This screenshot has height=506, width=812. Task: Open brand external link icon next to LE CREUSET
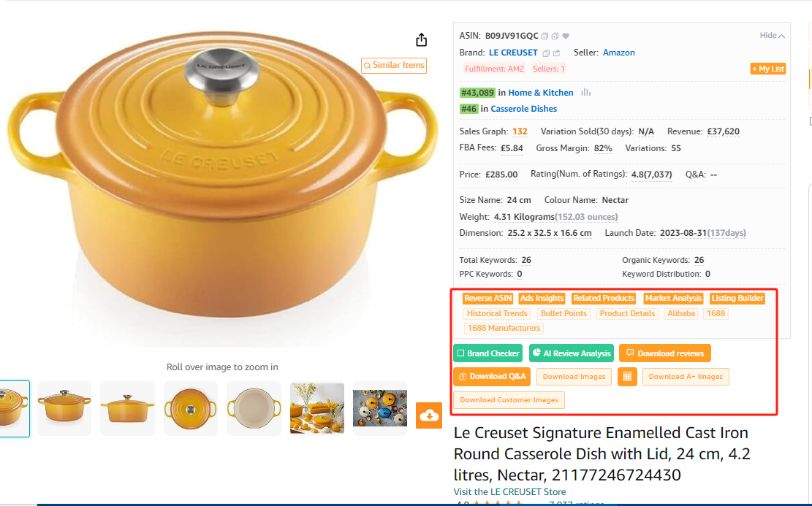pos(557,53)
